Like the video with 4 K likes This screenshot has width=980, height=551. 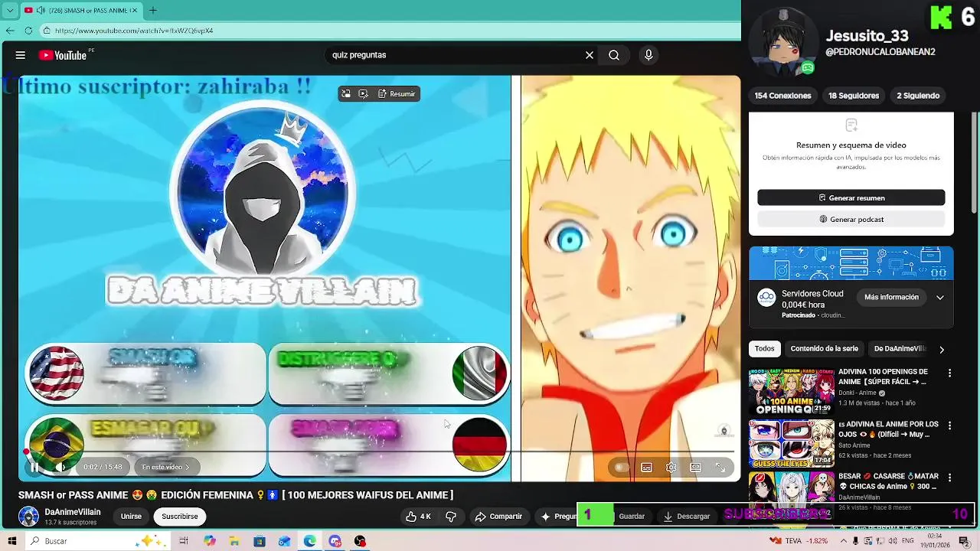418,517
